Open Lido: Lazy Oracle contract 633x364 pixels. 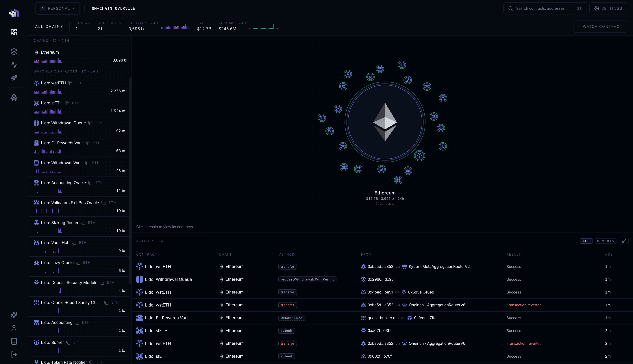[79, 267]
